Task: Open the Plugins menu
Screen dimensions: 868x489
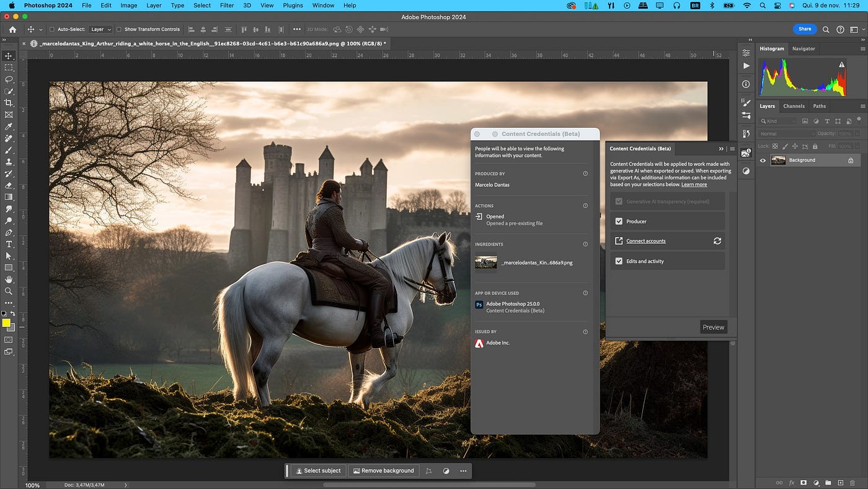Action: pyautogui.click(x=293, y=5)
